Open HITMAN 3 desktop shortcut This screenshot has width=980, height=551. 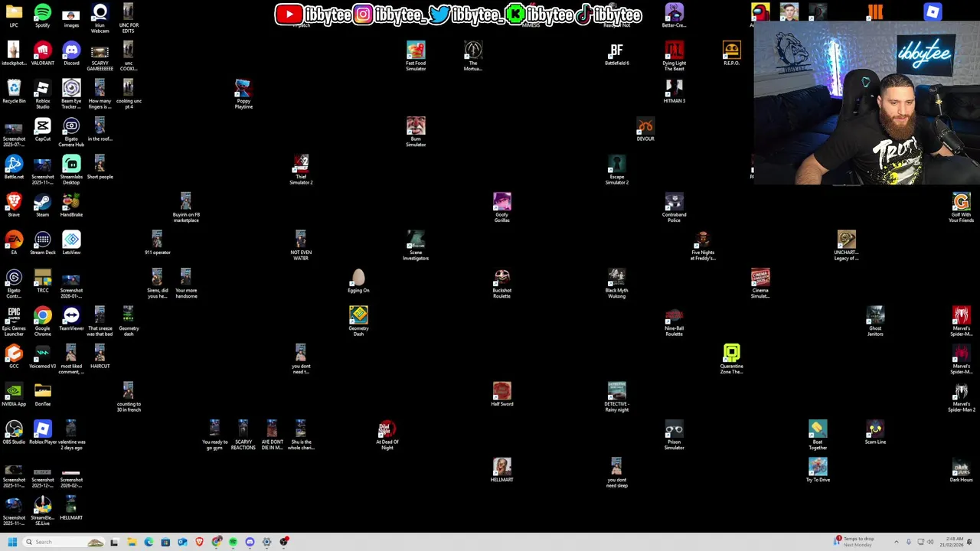click(x=674, y=91)
